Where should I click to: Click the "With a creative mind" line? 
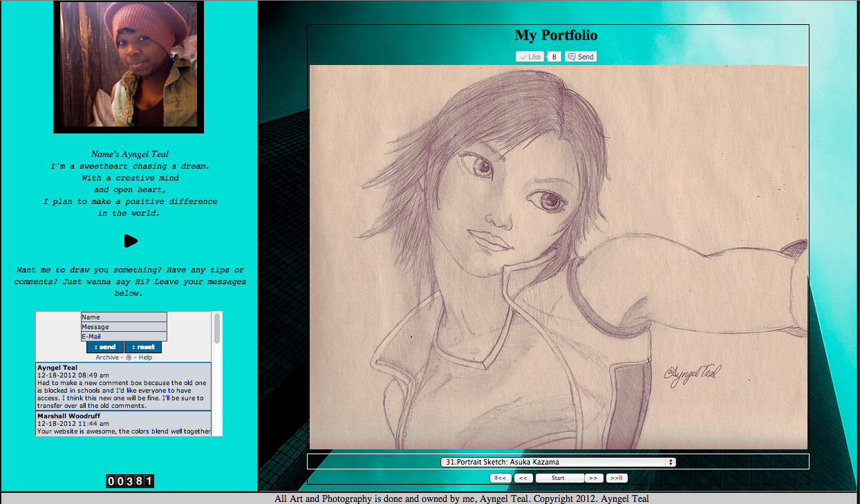[x=130, y=178]
